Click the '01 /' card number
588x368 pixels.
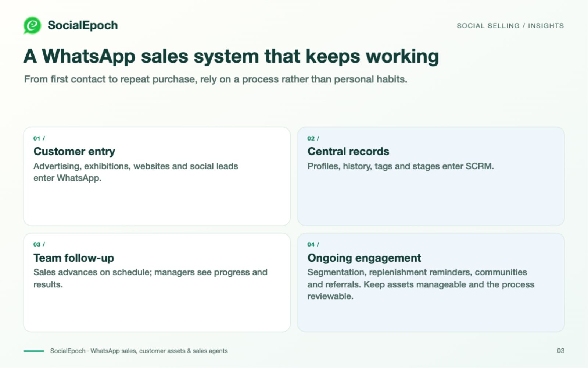(x=39, y=138)
